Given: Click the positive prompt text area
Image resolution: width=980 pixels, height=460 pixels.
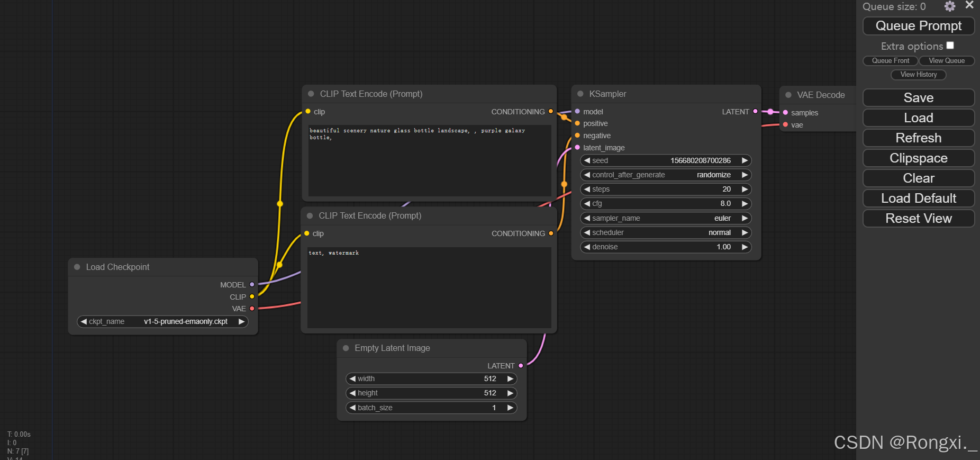Looking at the screenshot, I should click(x=430, y=160).
